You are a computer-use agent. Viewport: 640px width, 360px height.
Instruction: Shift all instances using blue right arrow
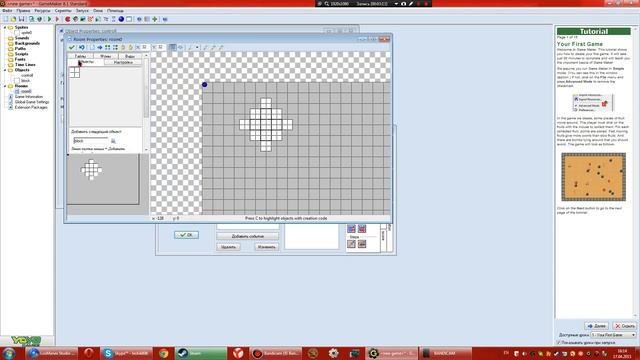coord(100,47)
